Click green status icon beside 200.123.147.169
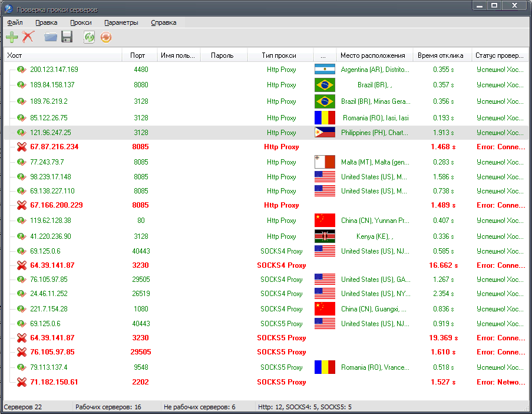Image resolution: width=532 pixels, height=414 pixels. (x=22, y=70)
